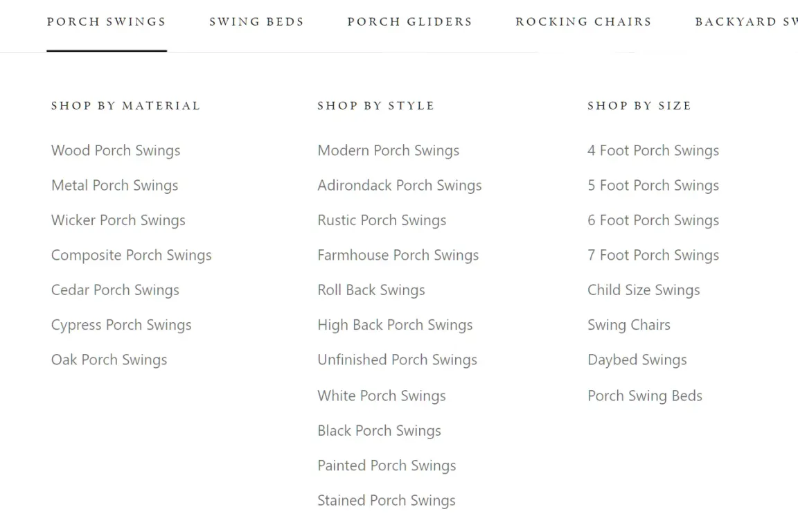The width and height of the screenshot is (798, 532).
Task: Browse Metal Porch Swings
Action: tap(114, 186)
